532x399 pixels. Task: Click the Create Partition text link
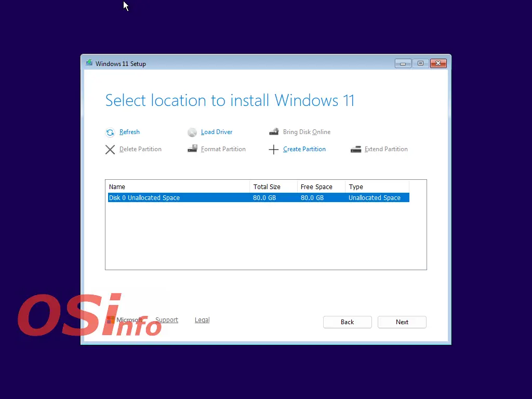click(x=304, y=149)
